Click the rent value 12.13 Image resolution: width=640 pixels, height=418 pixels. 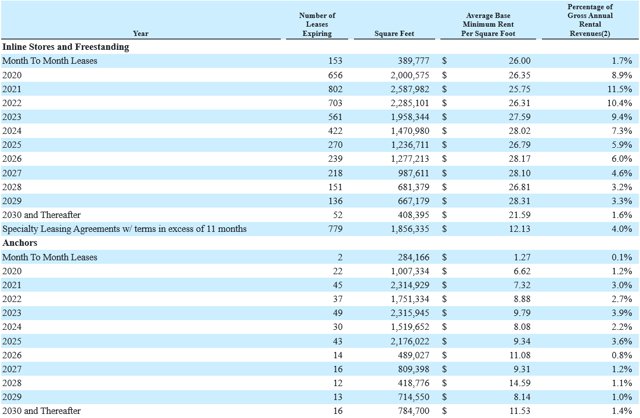click(520, 229)
